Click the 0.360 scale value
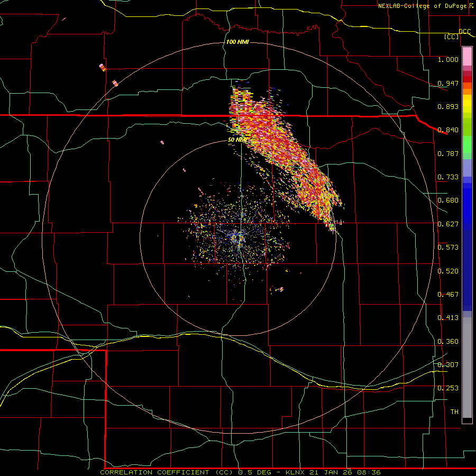 tap(448, 342)
